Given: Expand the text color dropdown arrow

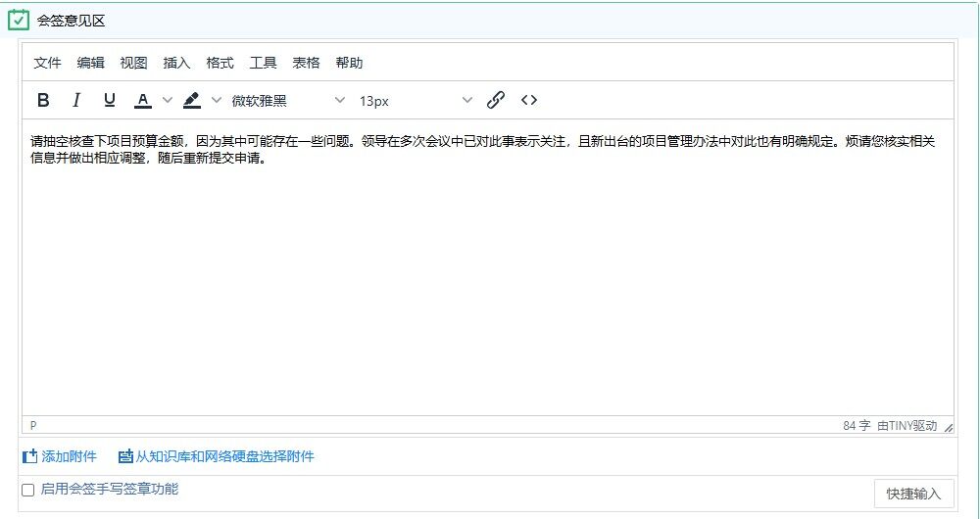Looking at the screenshot, I should 167,100.
